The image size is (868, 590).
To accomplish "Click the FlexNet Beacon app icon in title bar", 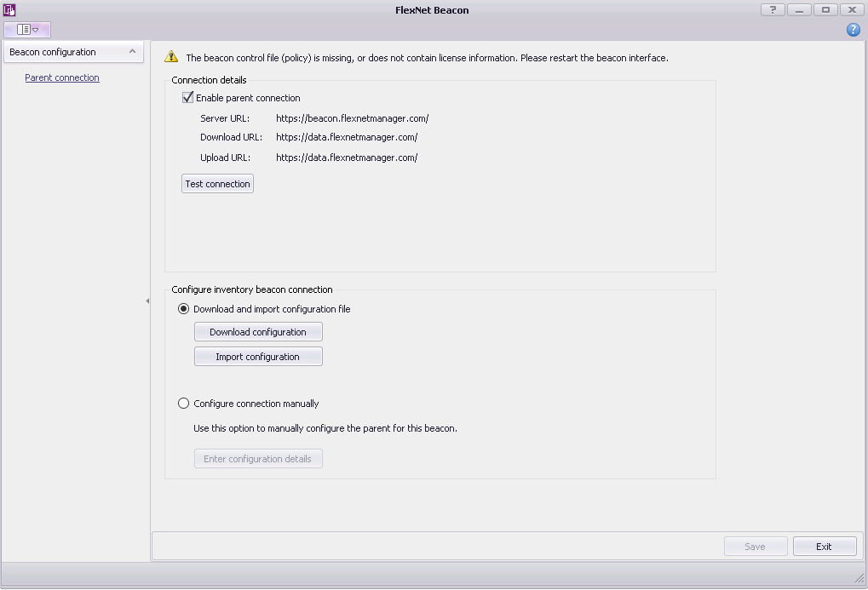I will coord(9,9).
